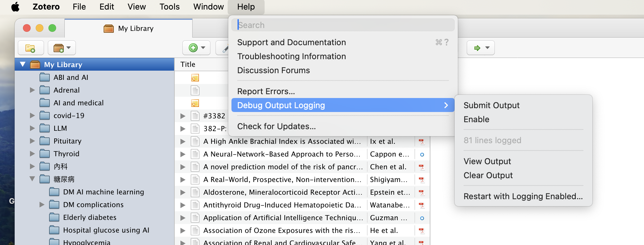Select Hospital glucose using AI collection
Image resolution: width=644 pixels, height=245 pixels.
[x=106, y=230]
